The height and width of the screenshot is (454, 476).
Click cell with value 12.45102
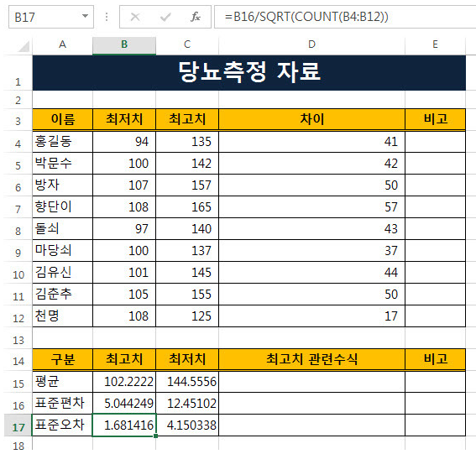pyautogui.click(x=187, y=404)
